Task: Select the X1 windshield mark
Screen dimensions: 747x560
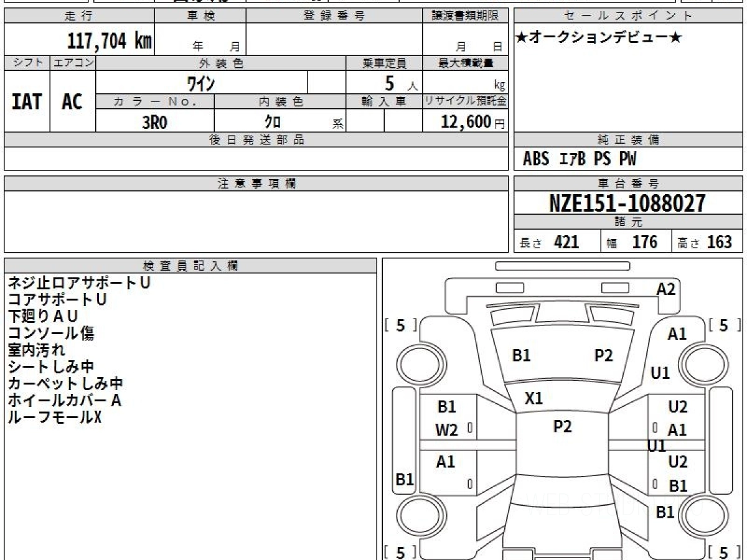Action: coord(534,399)
